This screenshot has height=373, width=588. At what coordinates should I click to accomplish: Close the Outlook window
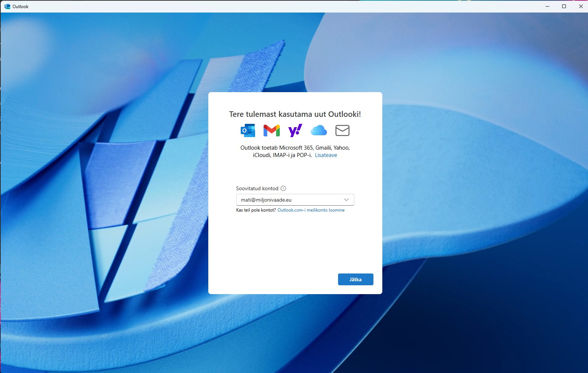(x=581, y=6)
